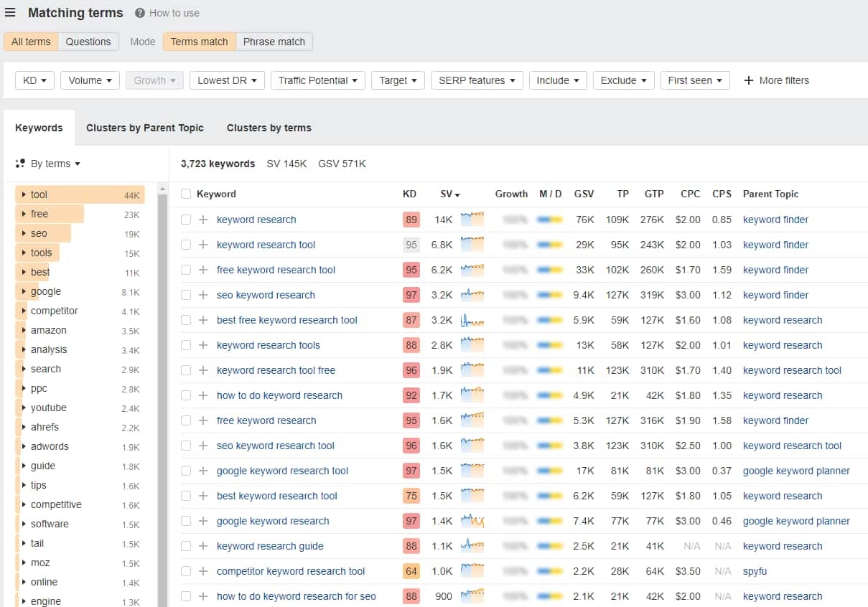Click the More filters button

click(x=776, y=80)
